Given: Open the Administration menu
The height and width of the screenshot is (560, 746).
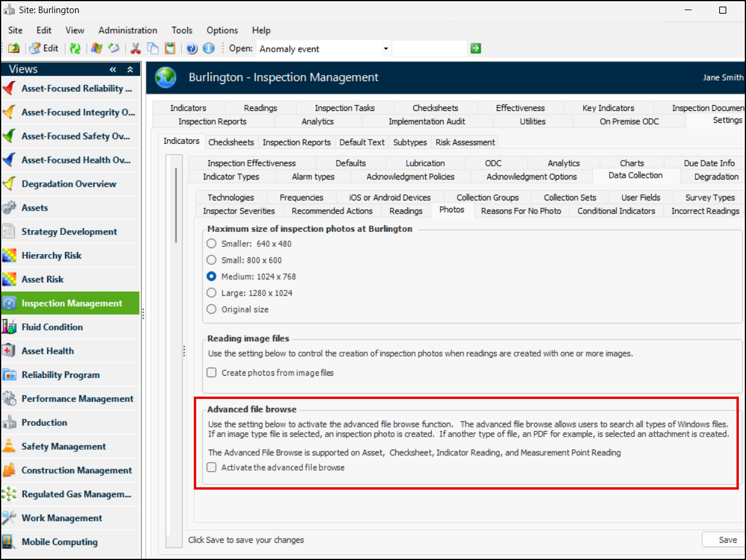Looking at the screenshot, I should (x=128, y=30).
